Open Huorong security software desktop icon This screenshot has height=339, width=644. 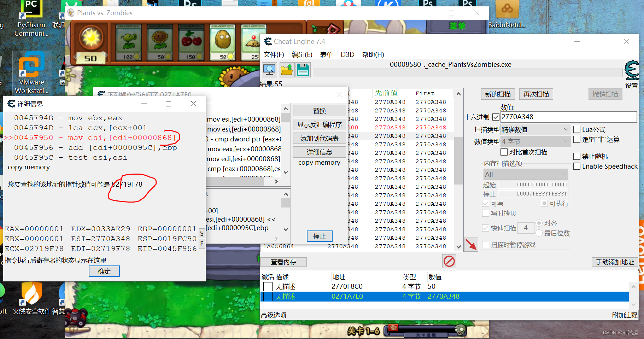pos(32,299)
